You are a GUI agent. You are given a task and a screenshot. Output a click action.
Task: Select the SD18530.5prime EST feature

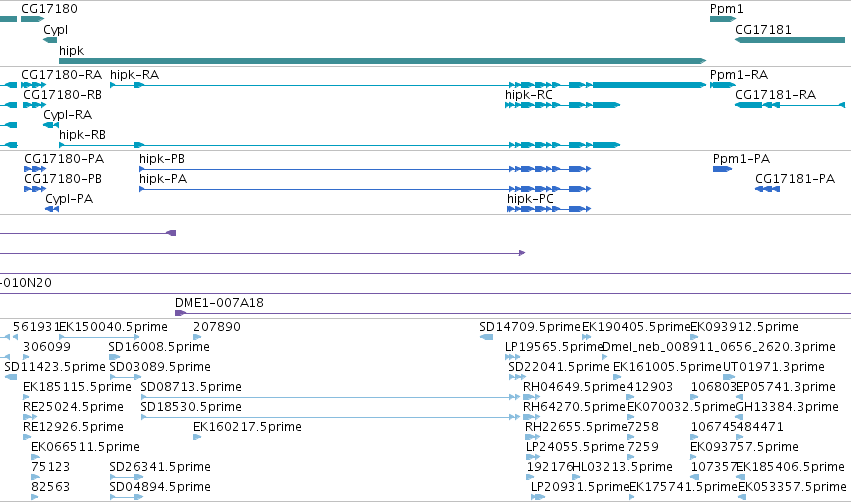(x=330, y=417)
